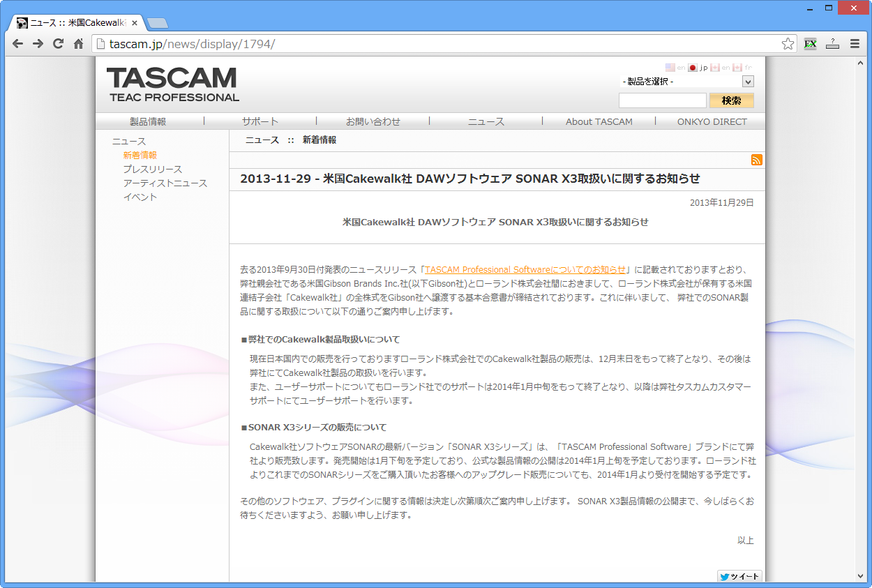Open the About TASCAM menu item
This screenshot has height=588, width=872.
tap(599, 121)
